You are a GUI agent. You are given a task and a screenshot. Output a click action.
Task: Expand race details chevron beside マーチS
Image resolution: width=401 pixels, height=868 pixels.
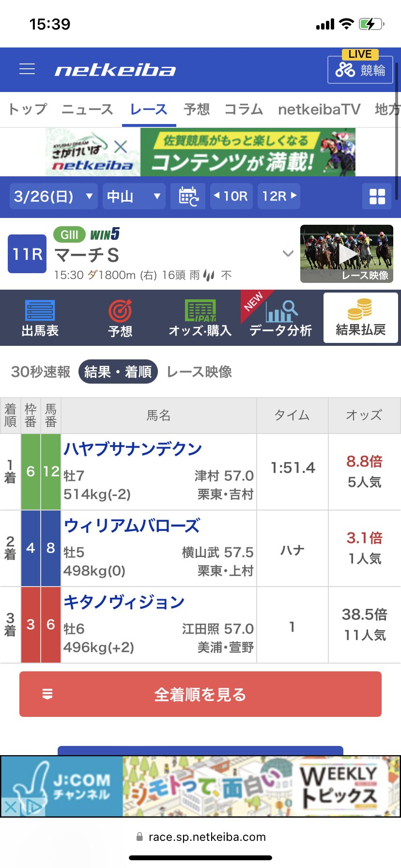point(288,253)
